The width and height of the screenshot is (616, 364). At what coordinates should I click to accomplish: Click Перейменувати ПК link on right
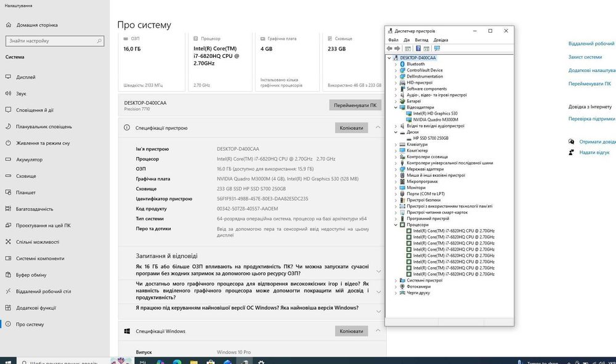590,84
